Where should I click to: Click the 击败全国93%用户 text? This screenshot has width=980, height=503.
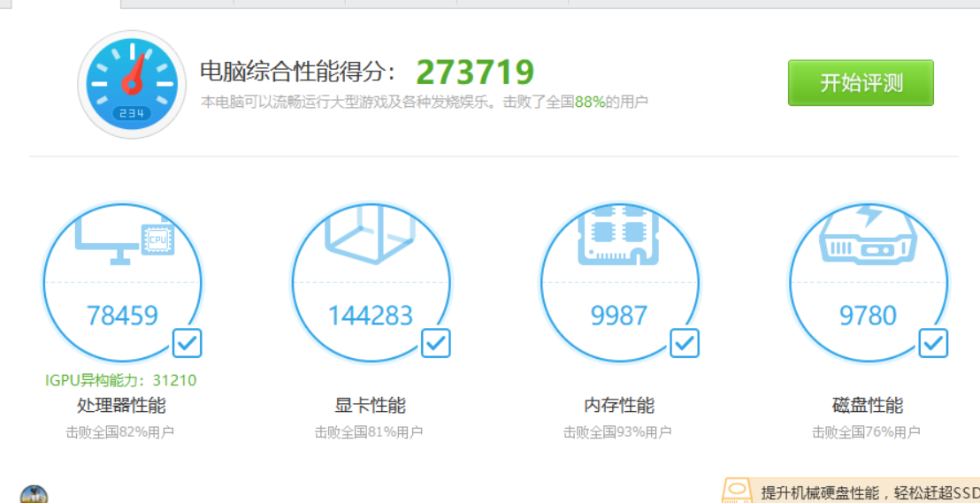coord(617,431)
